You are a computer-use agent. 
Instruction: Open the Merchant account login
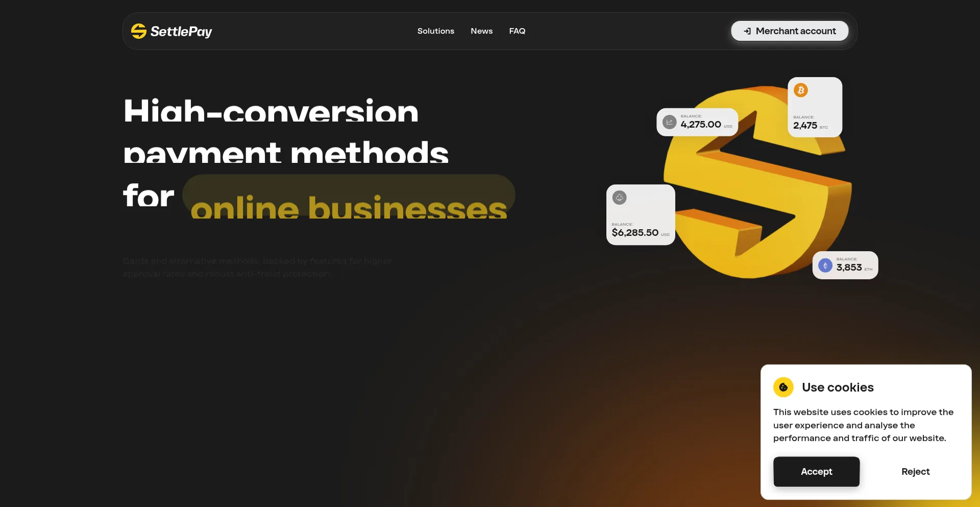tap(795, 31)
